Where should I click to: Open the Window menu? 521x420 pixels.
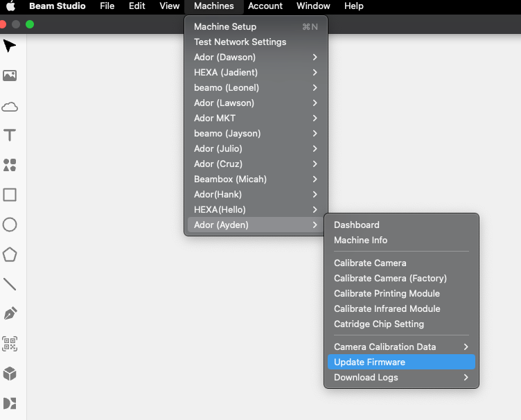pos(313,6)
